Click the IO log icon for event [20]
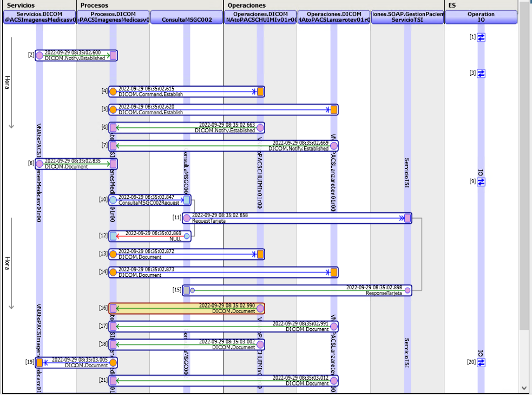Screen dimensions: 532x397 tap(481, 362)
